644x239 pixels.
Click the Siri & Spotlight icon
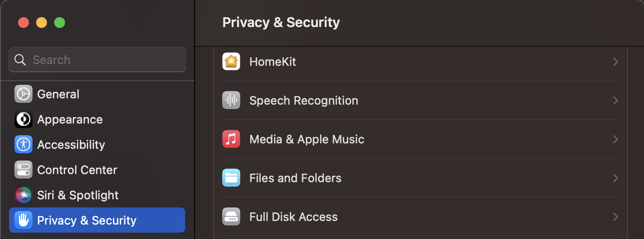tap(23, 195)
